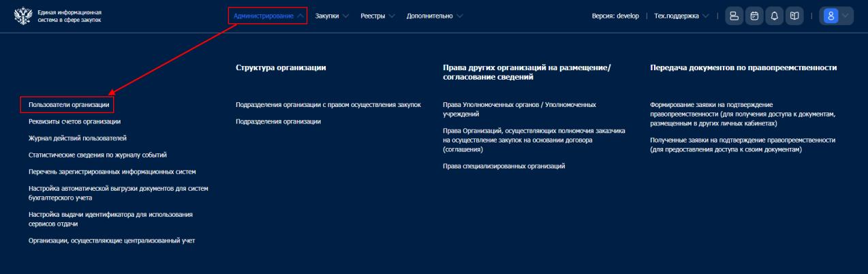Expand the Тех.поддержка dropdown

(681, 16)
